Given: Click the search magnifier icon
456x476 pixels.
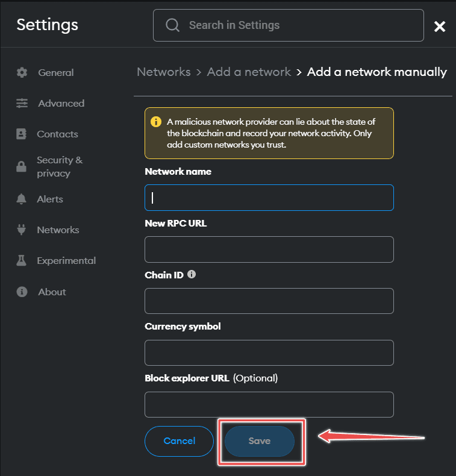Looking at the screenshot, I should pos(173,25).
